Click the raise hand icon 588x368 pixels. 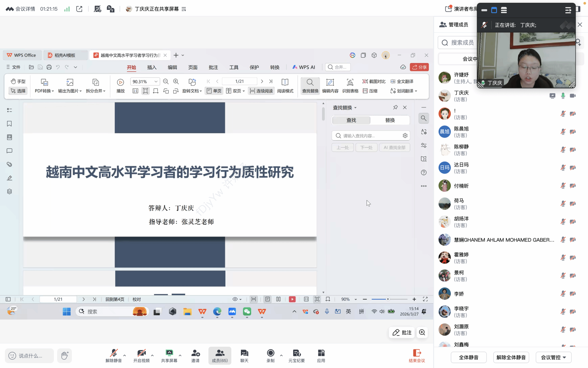click(x=65, y=356)
